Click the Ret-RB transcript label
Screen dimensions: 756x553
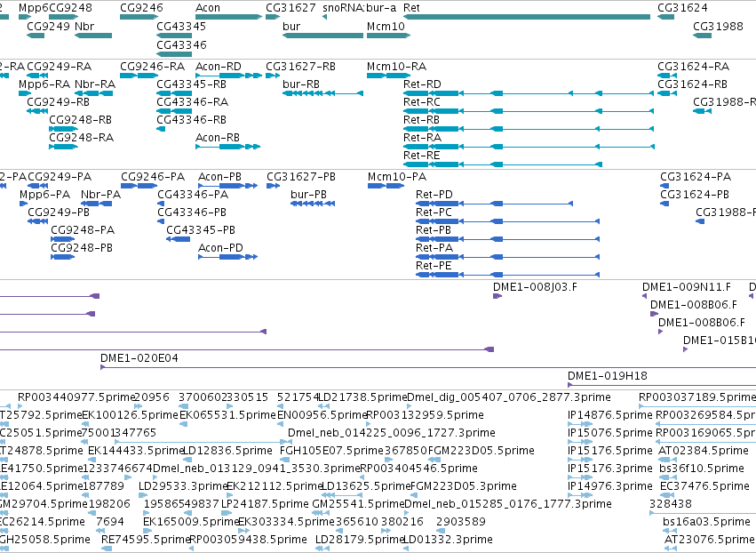tap(421, 120)
